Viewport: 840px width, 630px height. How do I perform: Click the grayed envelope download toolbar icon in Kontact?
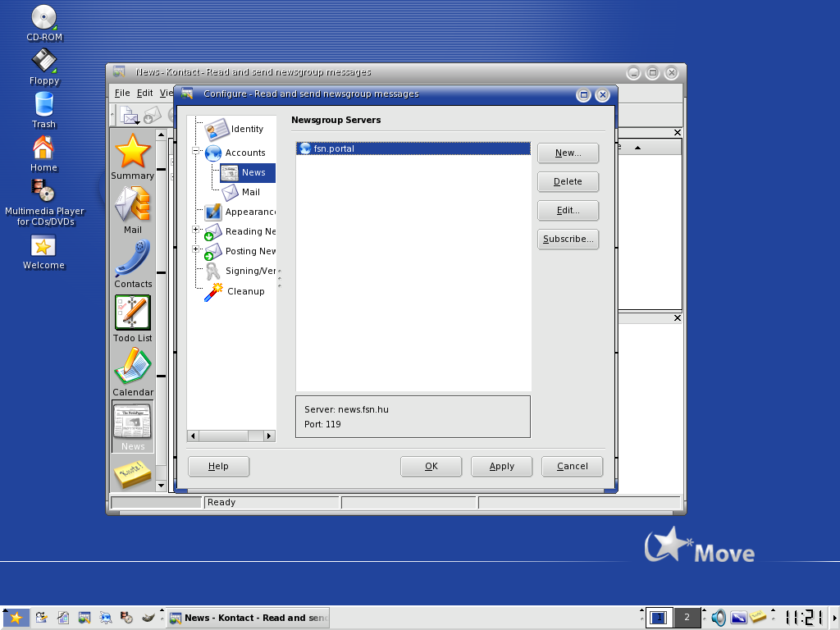(152, 115)
